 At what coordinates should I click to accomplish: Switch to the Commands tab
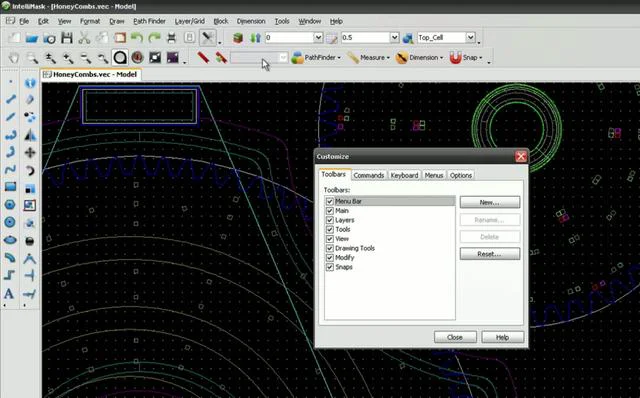coord(369,175)
